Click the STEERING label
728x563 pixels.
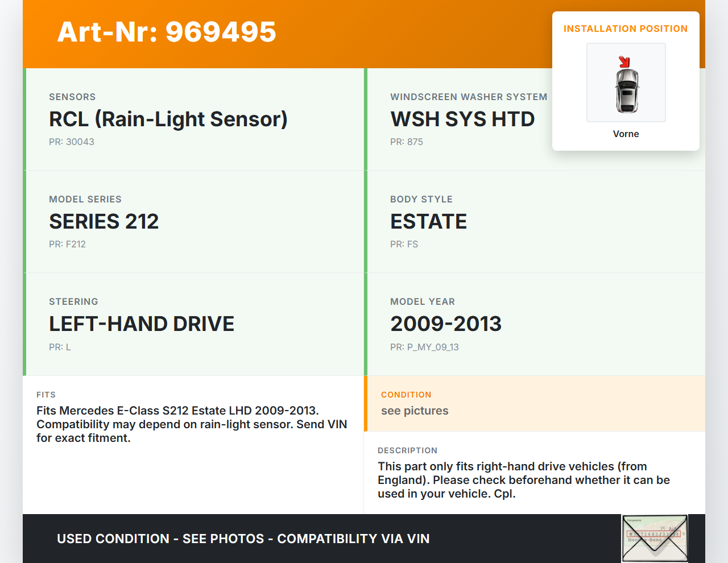73,301
